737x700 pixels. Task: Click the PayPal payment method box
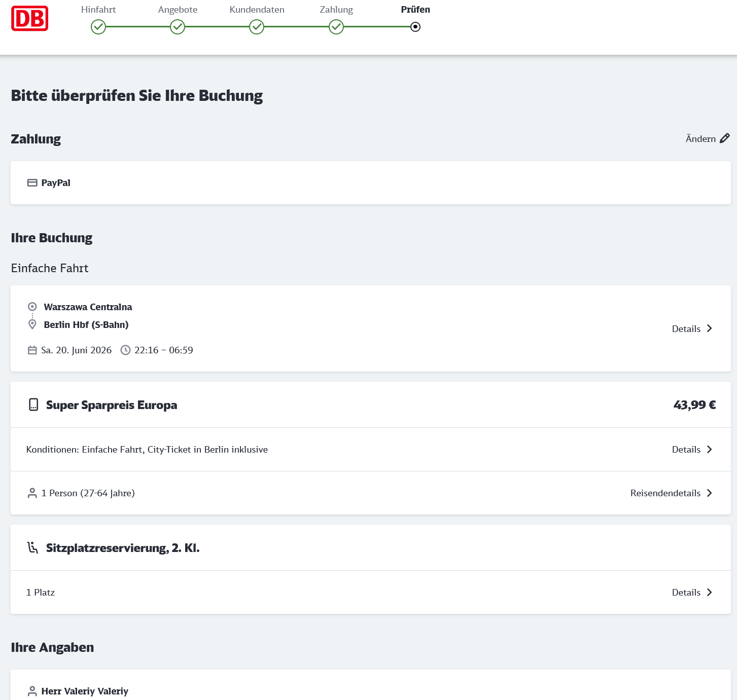tap(371, 183)
